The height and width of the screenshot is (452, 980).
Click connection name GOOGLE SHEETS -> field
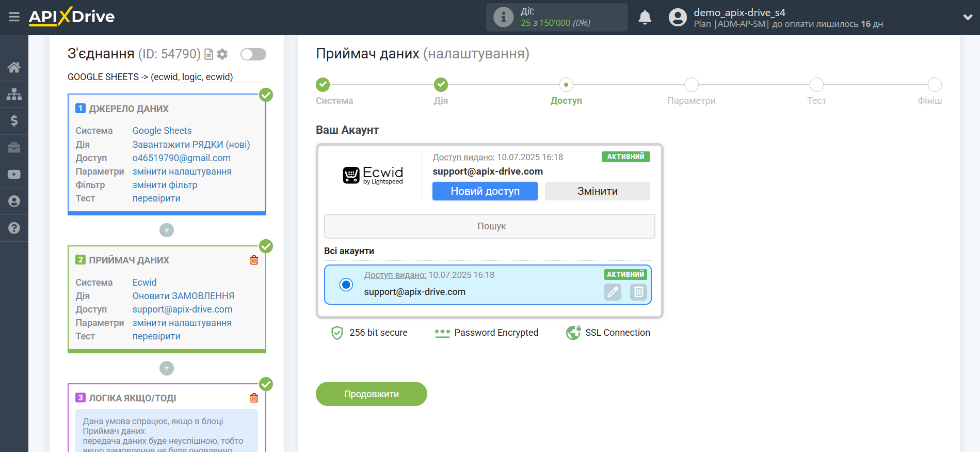click(167, 77)
